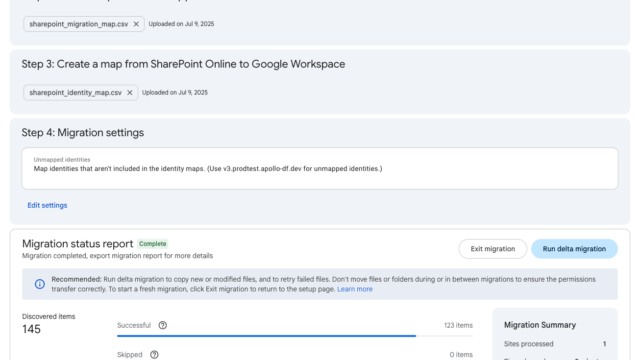640x360 pixels.
Task: Click the Migration Summary heading
Action: [x=540, y=325]
